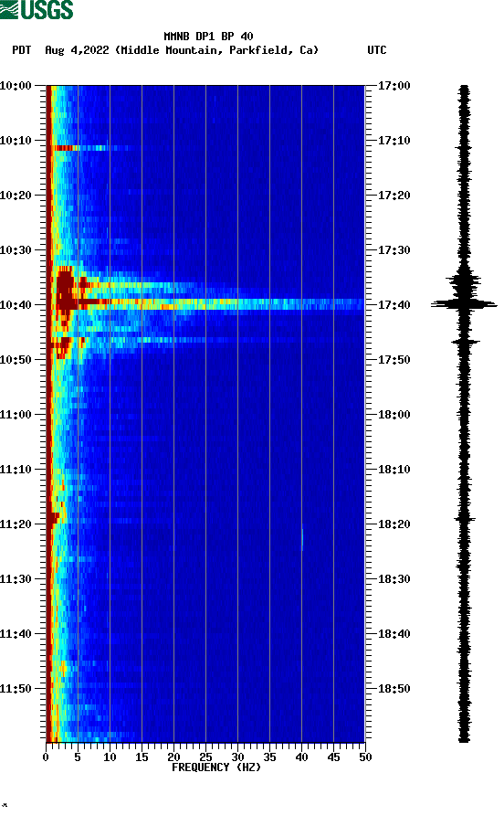Click the 0 Hz frequency tick label
Screen dimensions: 504x815
46,757
